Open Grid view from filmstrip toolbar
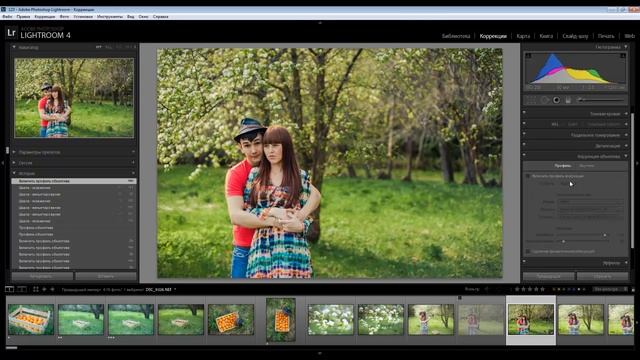The width and height of the screenshot is (640, 360). [36, 289]
